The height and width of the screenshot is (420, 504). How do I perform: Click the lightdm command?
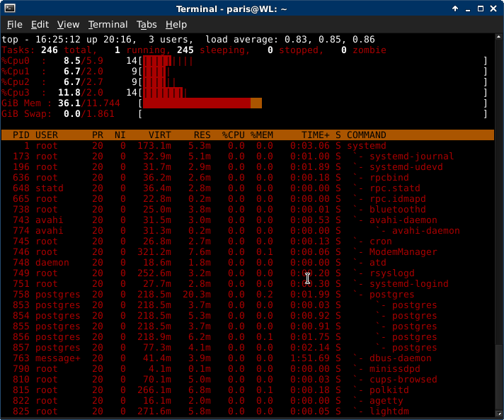click(389, 411)
